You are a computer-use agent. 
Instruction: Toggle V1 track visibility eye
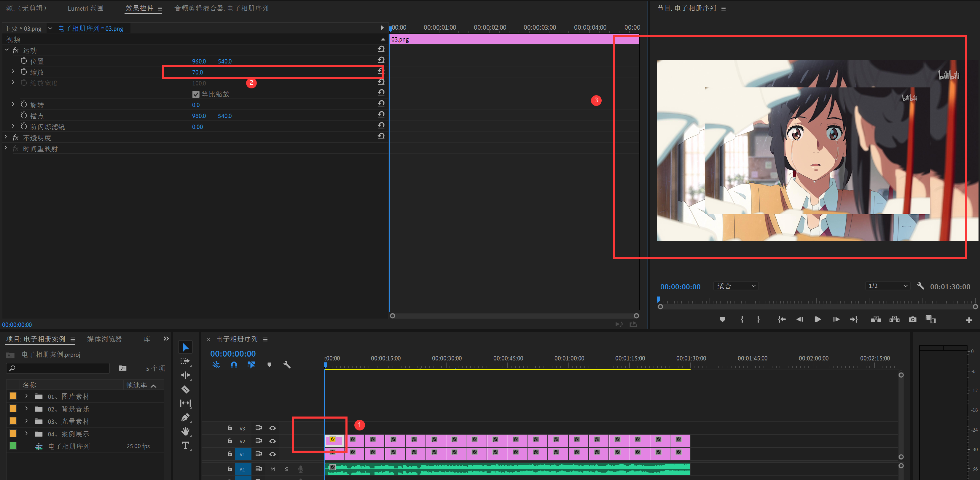pyautogui.click(x=273, y=454)
